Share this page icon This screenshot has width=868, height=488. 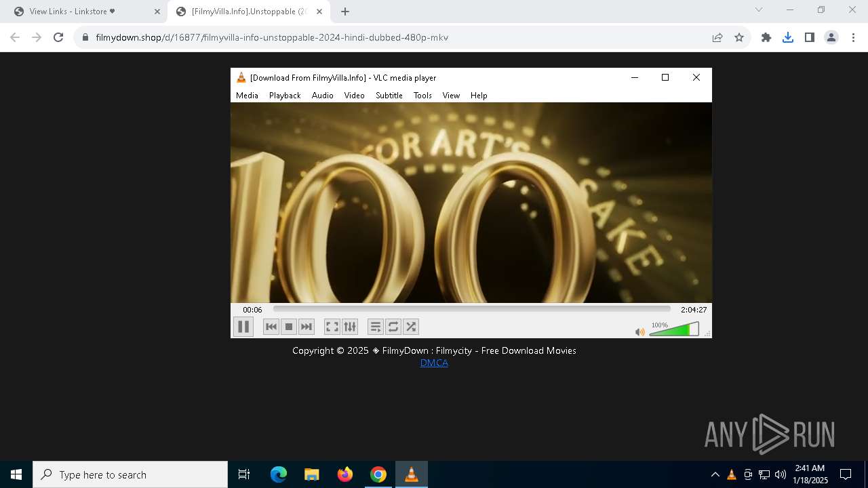coord(717,37)
